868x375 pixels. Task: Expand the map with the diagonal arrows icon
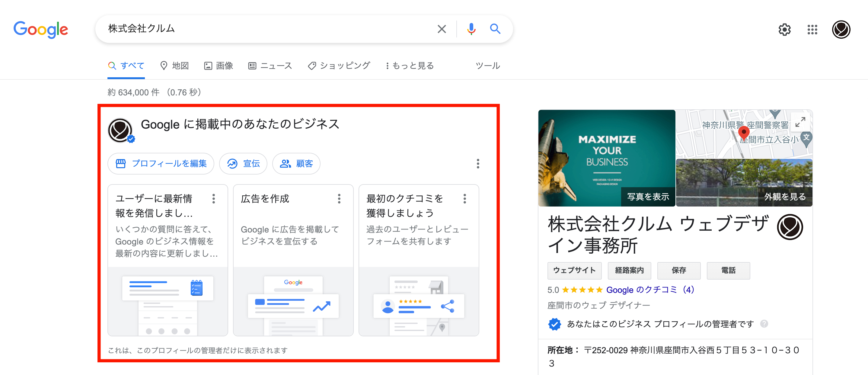coord(801,122)
